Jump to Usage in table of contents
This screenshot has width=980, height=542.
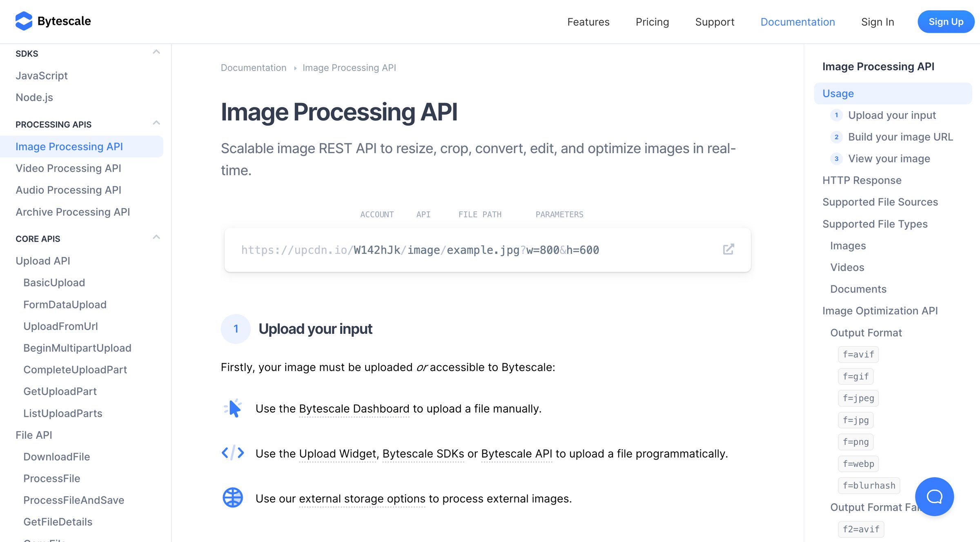click(x=893, y=93)
